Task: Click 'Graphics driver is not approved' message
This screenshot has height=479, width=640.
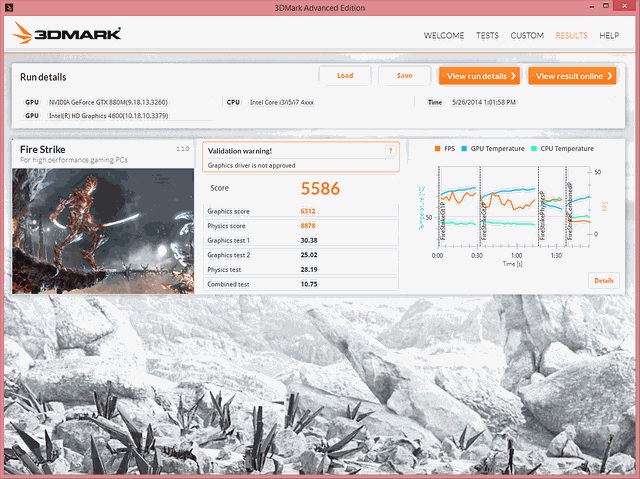Action: [251, 165]
